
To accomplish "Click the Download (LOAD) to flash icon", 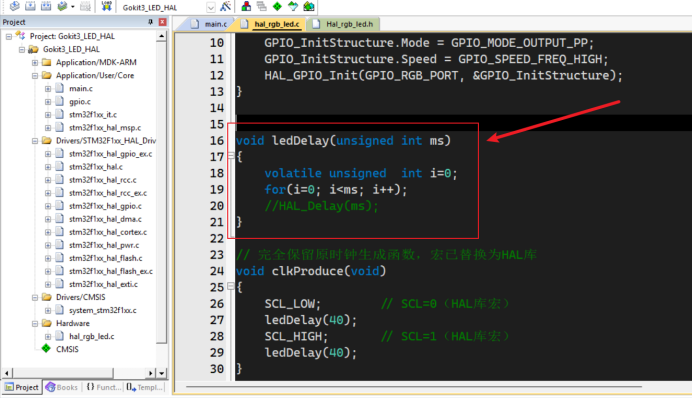I will [x=106, y=6].
